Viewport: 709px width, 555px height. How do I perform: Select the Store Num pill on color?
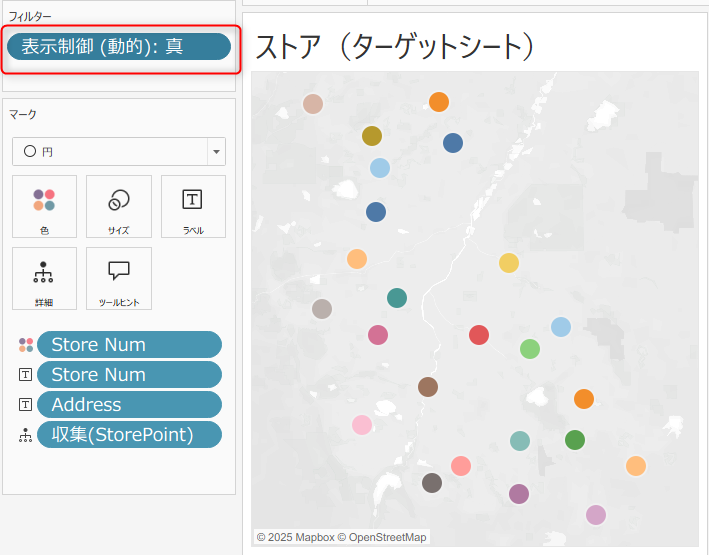click(x=129, y=345)
